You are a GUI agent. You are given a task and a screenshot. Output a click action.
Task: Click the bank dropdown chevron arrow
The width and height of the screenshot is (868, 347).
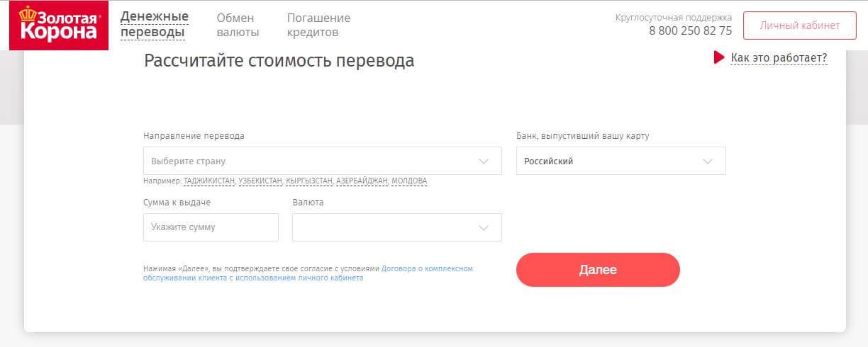click(x=707, y=161)
